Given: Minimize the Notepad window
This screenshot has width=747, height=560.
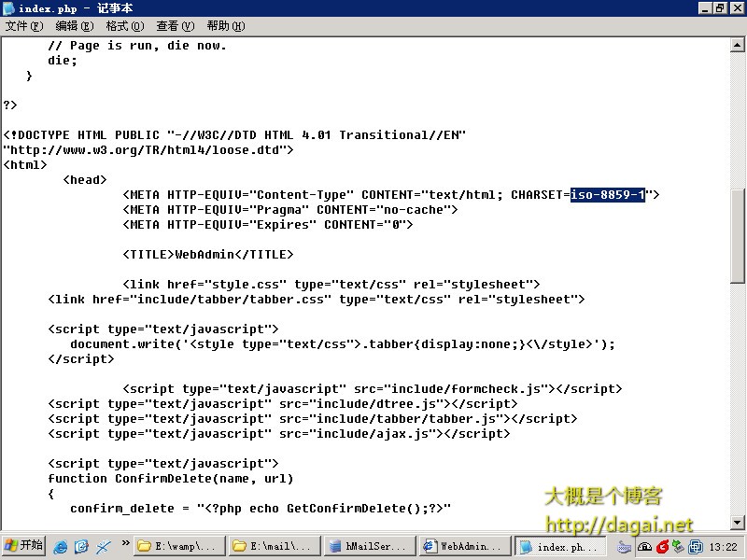Looking at the screenshot, I should [x=705, y=8].
